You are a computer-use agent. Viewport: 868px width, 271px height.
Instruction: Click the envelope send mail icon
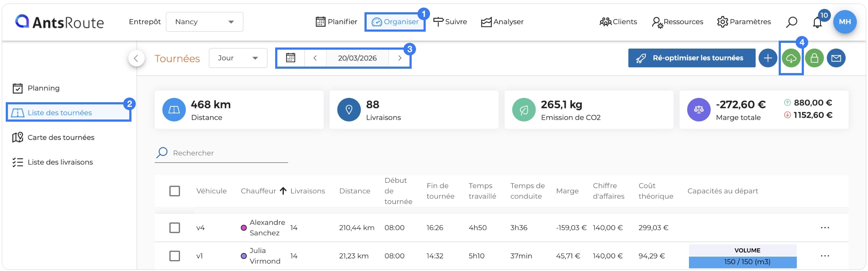(836, 58)
